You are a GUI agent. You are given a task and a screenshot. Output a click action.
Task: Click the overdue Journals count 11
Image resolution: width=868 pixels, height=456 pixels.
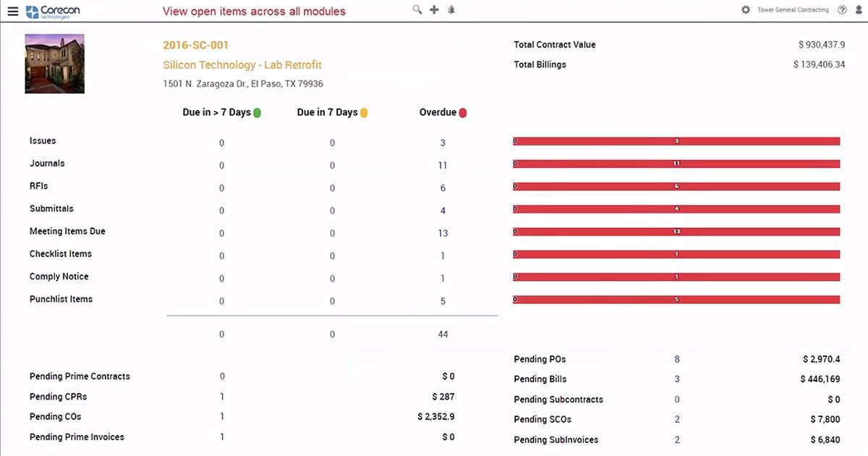pos(443,166)
